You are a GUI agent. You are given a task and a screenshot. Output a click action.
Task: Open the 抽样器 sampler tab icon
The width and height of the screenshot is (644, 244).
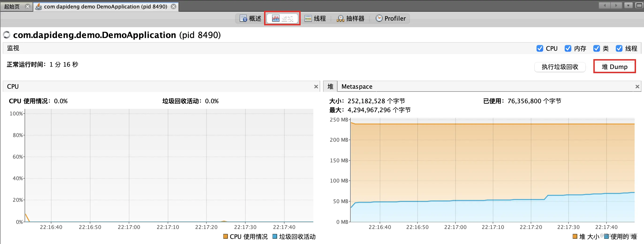[x=340, y=18]
